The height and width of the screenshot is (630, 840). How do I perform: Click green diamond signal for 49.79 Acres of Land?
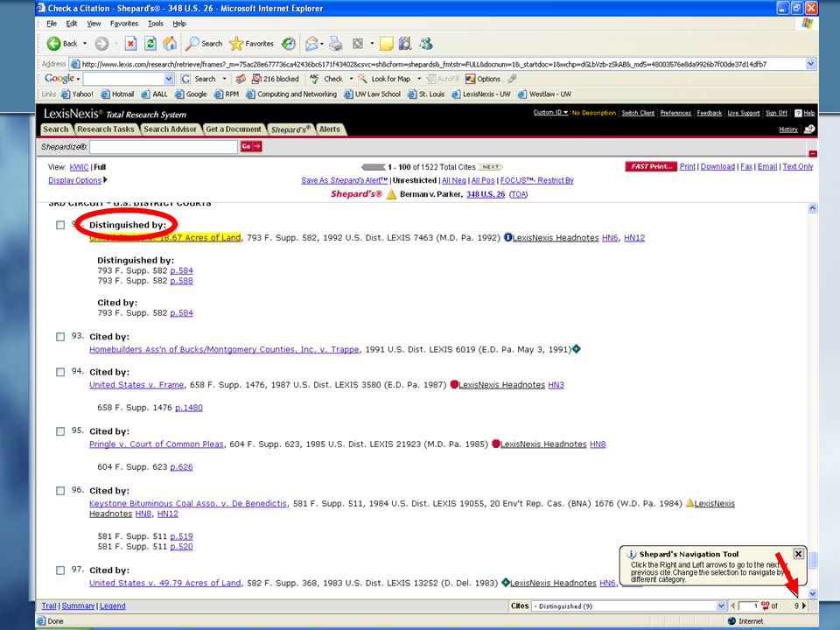505,583
